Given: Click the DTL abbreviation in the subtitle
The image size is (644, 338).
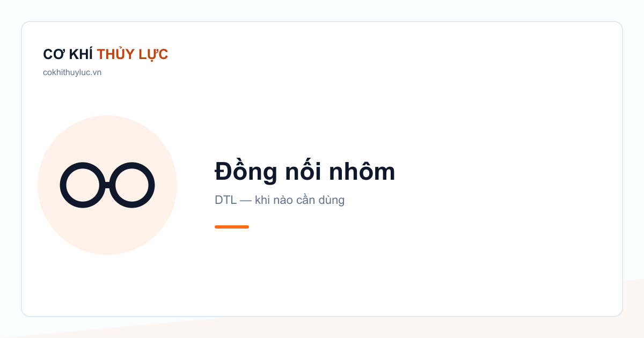Looking at the screenshot, I should [225, 200].
